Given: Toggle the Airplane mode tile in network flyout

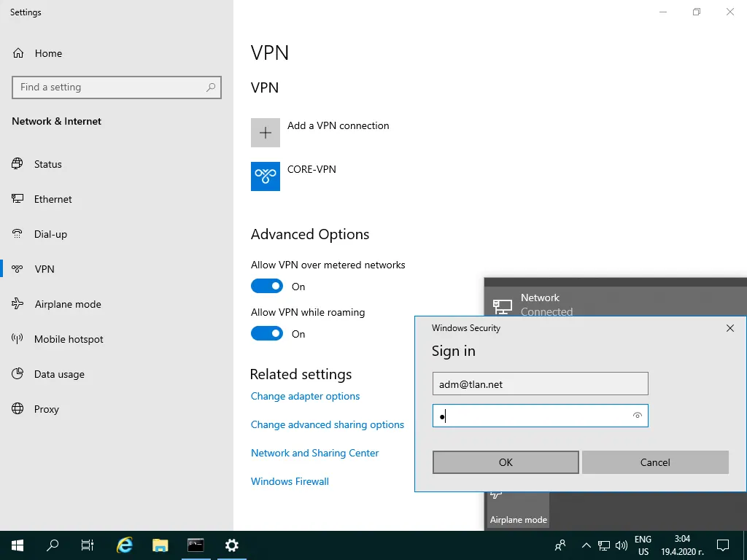Looking at the screenshot, I should (519, 510).
